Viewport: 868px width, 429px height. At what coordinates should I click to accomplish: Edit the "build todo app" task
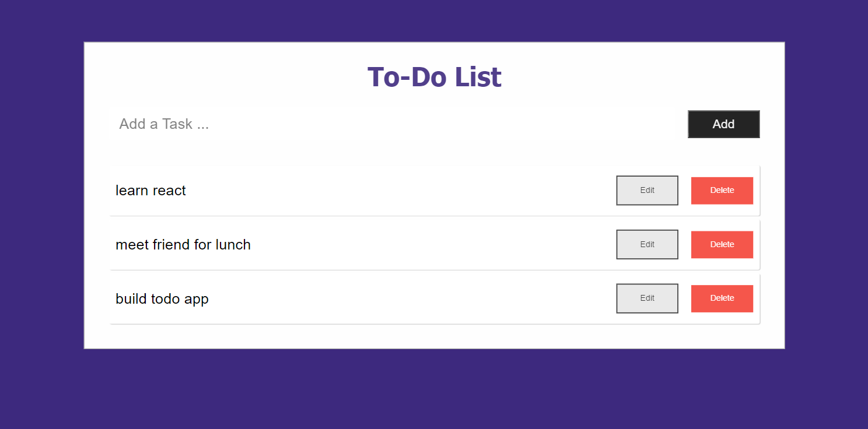(647, 298)
